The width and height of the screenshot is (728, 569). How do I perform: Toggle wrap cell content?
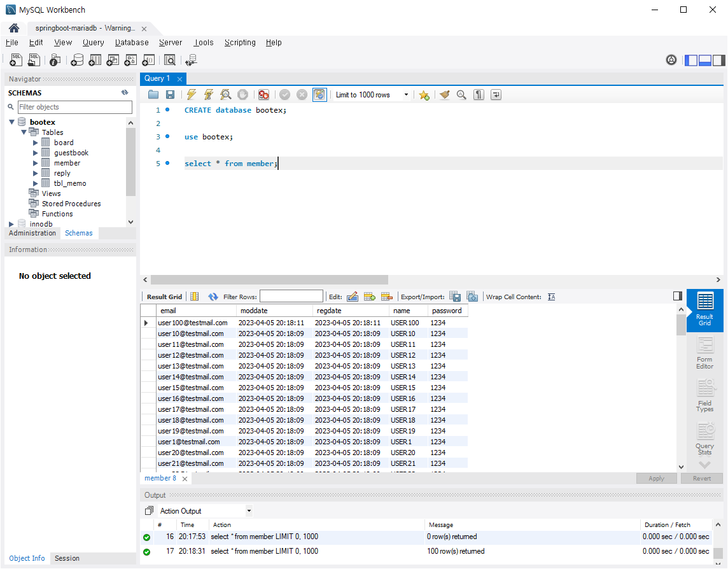551,297
